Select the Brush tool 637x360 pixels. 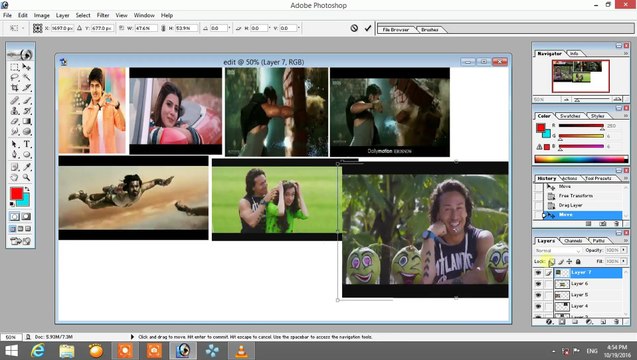(x=26, y=100)
